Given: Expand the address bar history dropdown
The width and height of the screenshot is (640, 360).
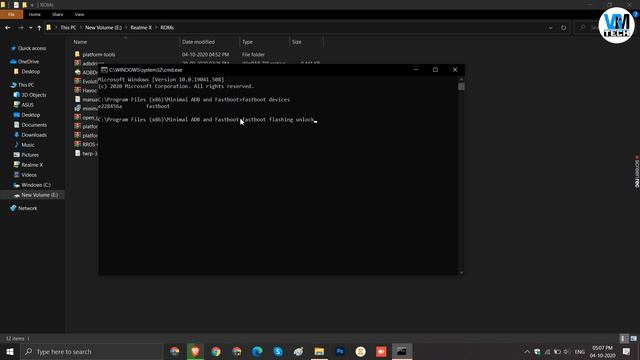Looking at the screenshot, I should (x=551, y=28).
